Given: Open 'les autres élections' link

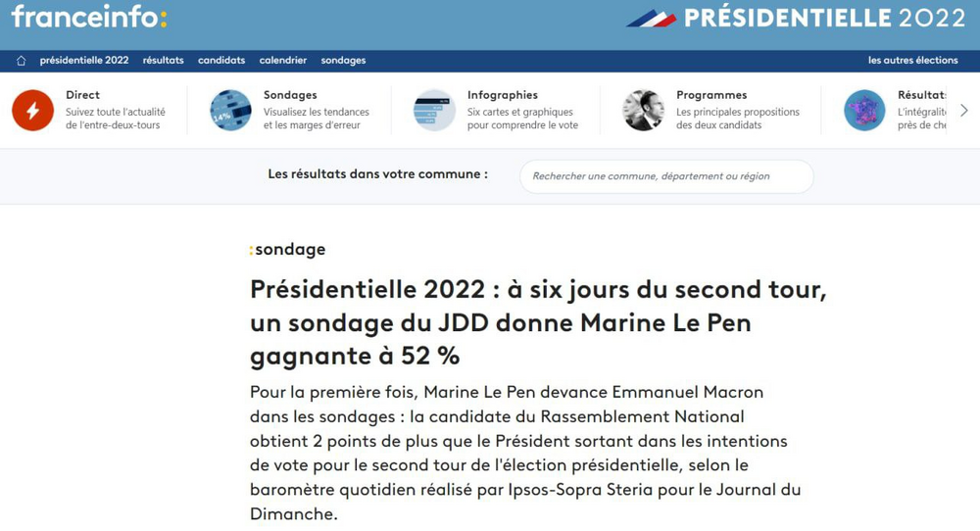Looking at the screenshot, I should [x=912, y=61].
